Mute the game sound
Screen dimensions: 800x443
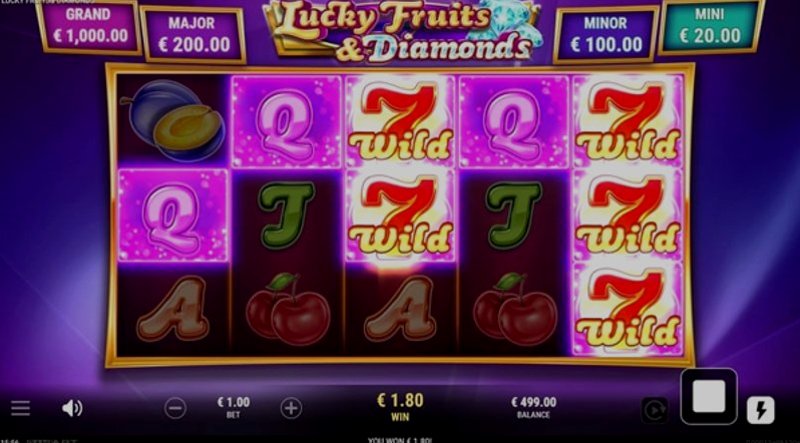pyautogui.click(x=72, y=408)
